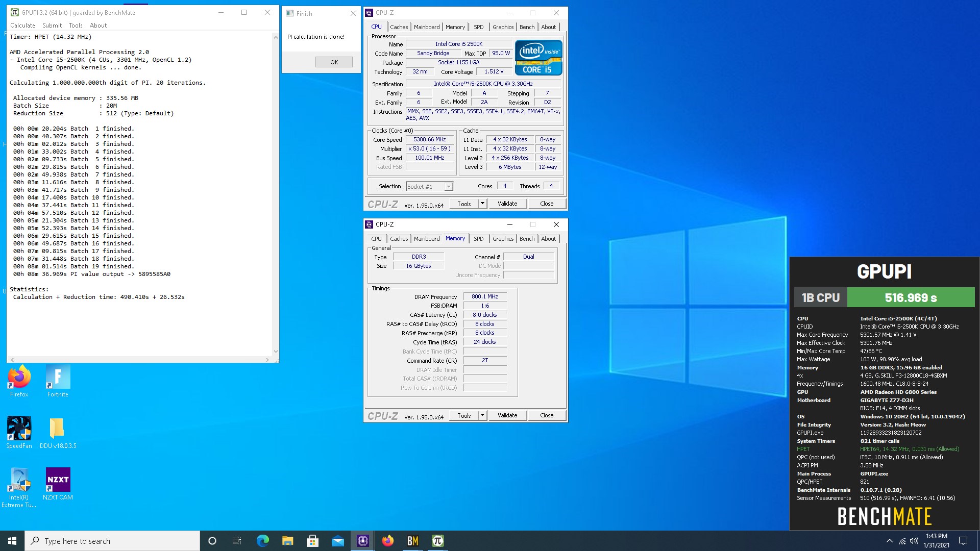This screenshot has height=551, width=980.
Task: Open taskbar clock and date
Action: (x=936, y=541)
